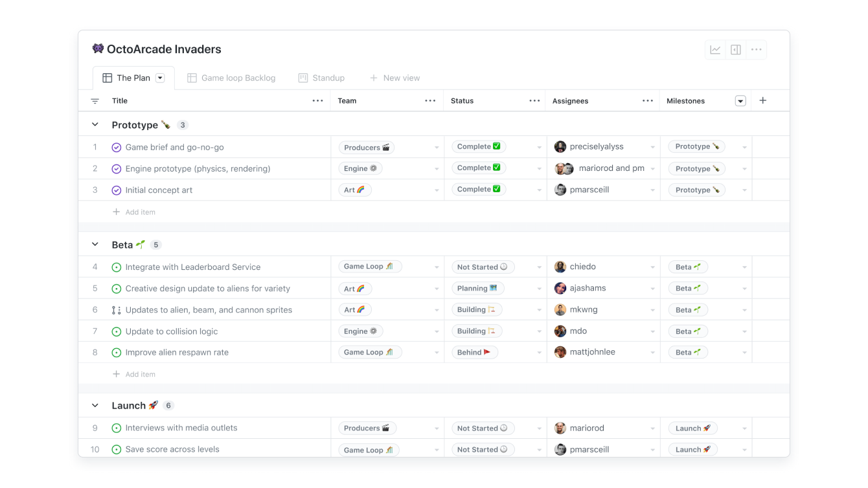Click the space invader project icon
Screen dimensions: 868x488
(x=97, y=48)
